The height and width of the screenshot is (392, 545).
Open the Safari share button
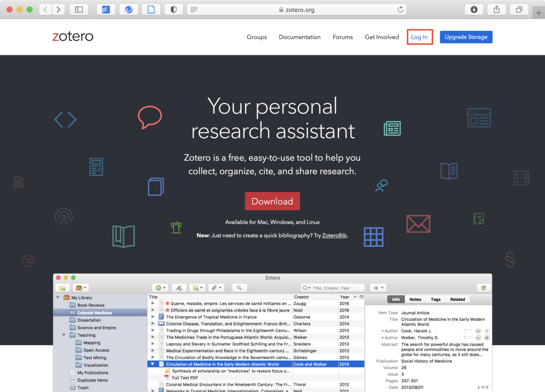click(497, 10)
